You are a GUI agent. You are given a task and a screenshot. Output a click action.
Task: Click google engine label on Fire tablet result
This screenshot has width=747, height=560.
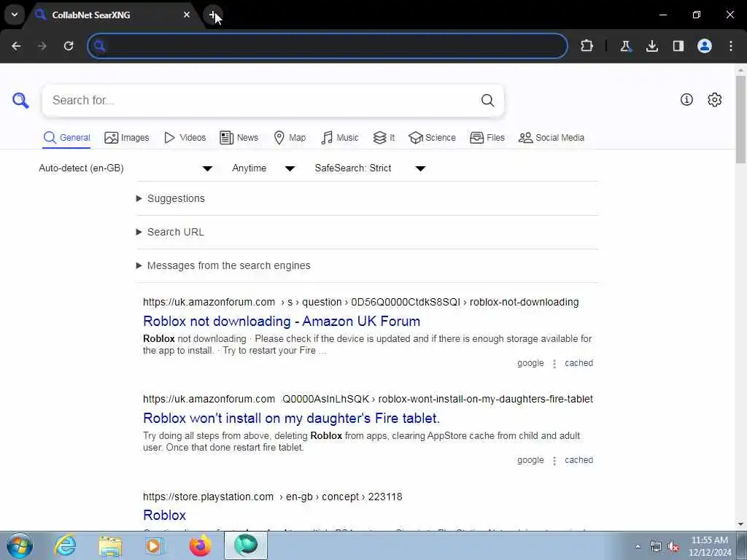[x=530, y=460]
